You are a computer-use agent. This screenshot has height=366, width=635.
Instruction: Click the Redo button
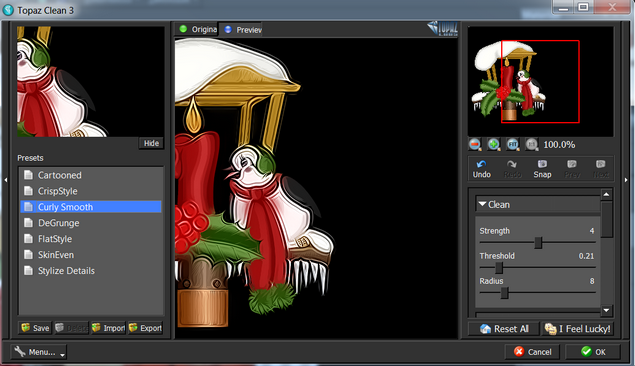512,169
